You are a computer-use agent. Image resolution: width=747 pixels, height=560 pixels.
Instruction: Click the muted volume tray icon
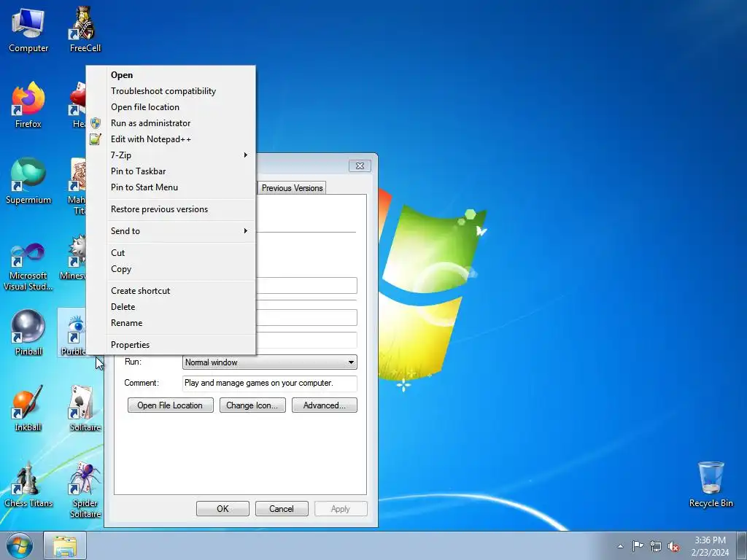point(673,546)
